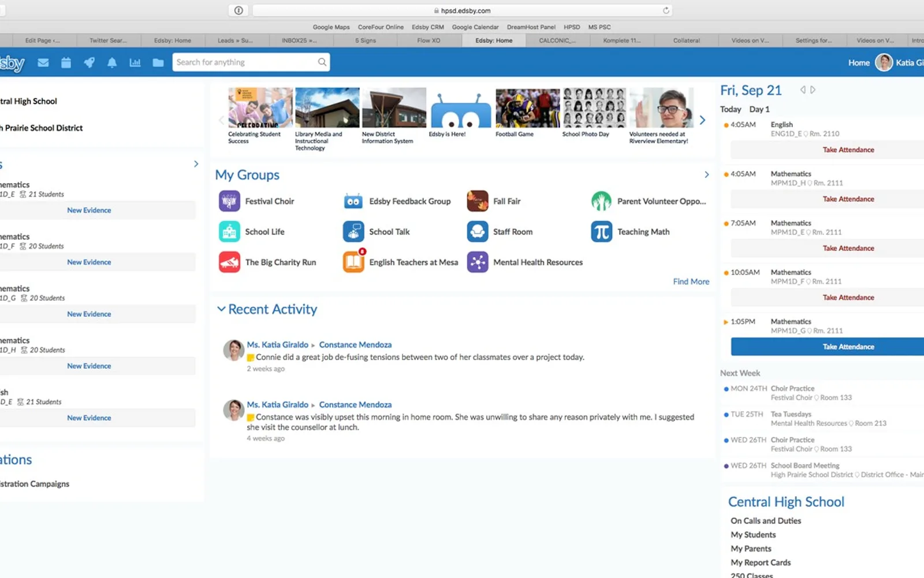Open The Big Charity Run icon
The image size is (924, 578).
[229, 262]
